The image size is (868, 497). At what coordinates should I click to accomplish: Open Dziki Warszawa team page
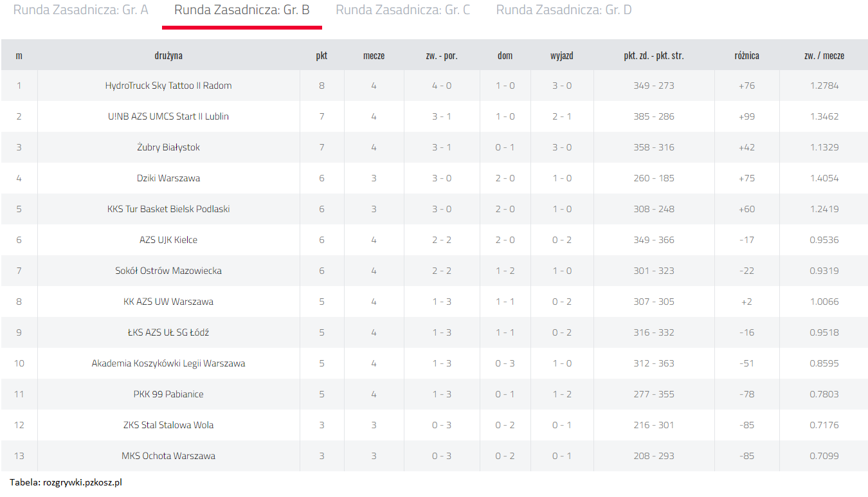168,178
